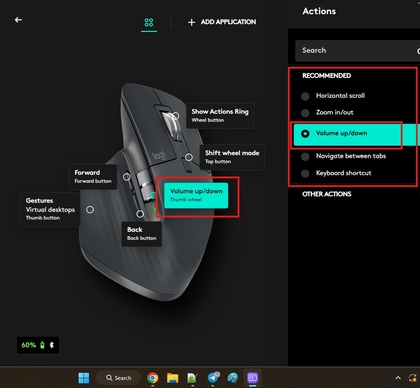
Task: Click the Logi Options+ taskbar icon
Action: 253,378
